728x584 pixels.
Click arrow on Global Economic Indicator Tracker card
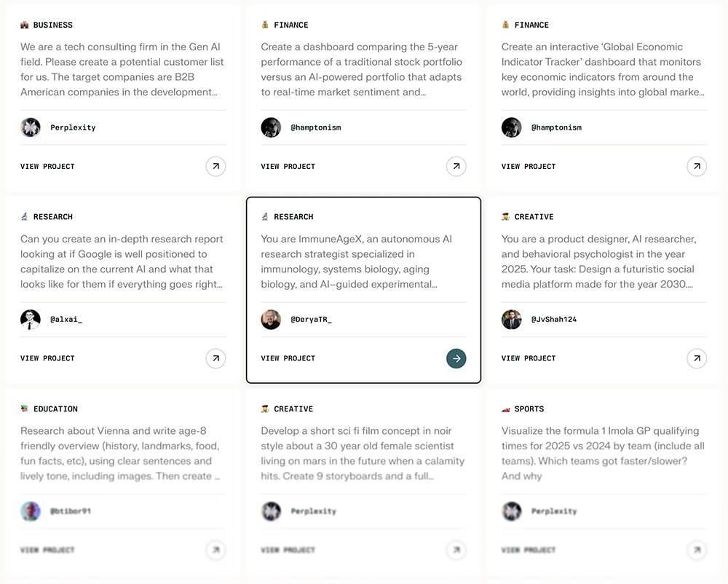point(697,167)
